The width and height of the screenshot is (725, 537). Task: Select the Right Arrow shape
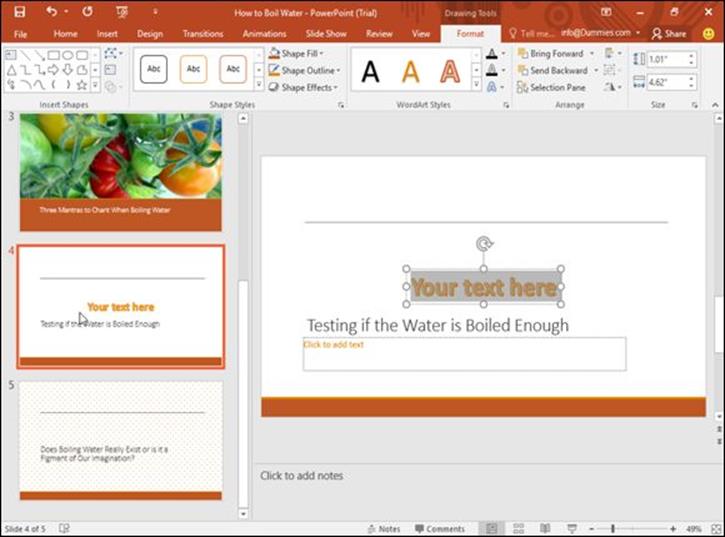54,70
